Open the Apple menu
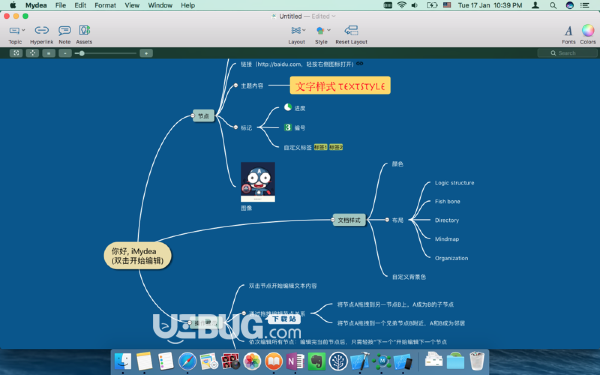The width and height of the screenshot is (600, 375). (x=13, y=5)
